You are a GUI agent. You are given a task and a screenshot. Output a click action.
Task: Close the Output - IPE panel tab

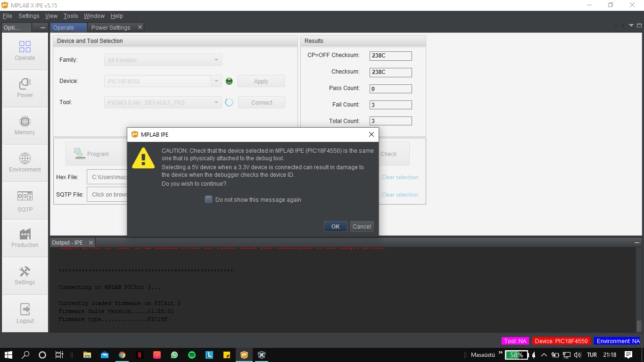91,242
